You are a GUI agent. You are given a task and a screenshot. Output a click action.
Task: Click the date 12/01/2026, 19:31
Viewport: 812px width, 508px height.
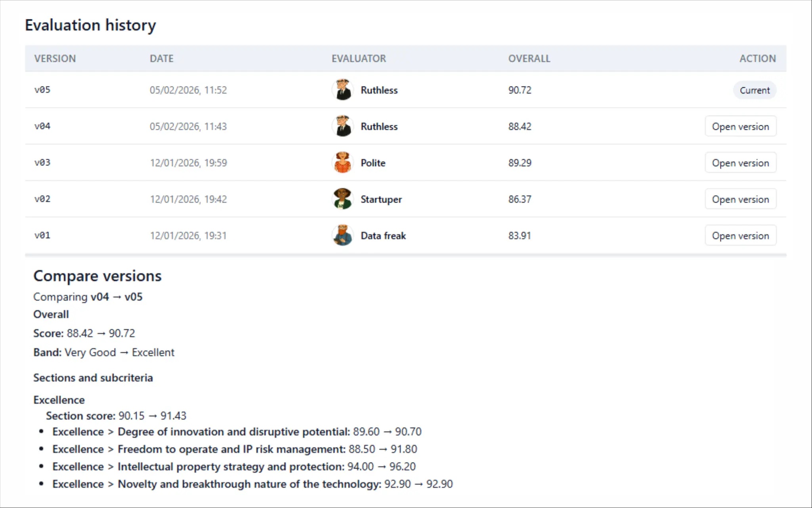pyautogui.click(x=188, y=236)
